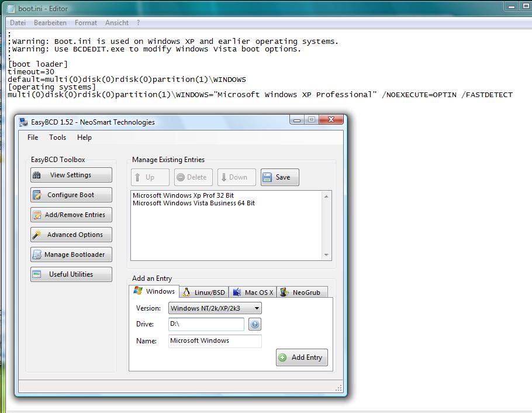This screenshot has height=413, width=532.
Task: Click /FASTDETECT text in boot.ini
Action: pos(487,95)
